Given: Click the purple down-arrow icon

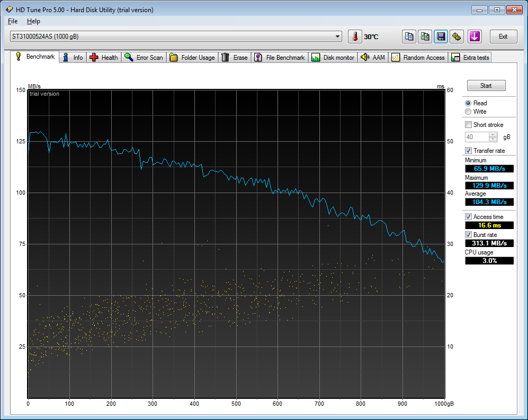Looking at the screenshot, I should [475, 36].
